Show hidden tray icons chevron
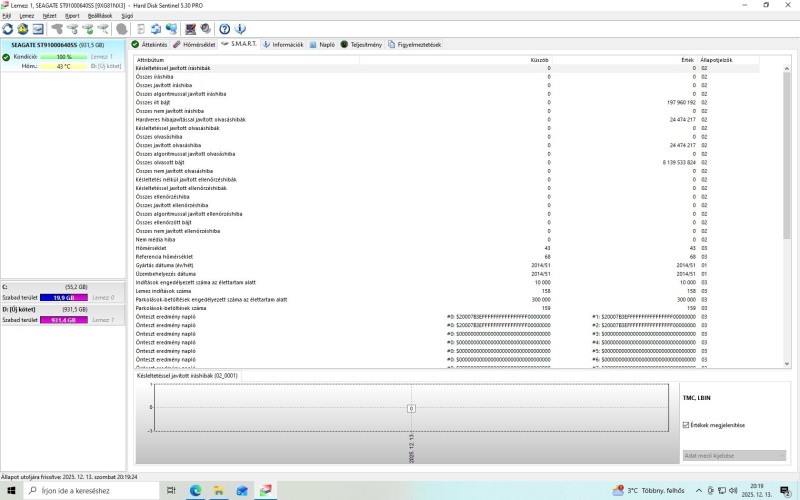Image resolution: width=800 pixels, height=500 pixels. point(698,490)
